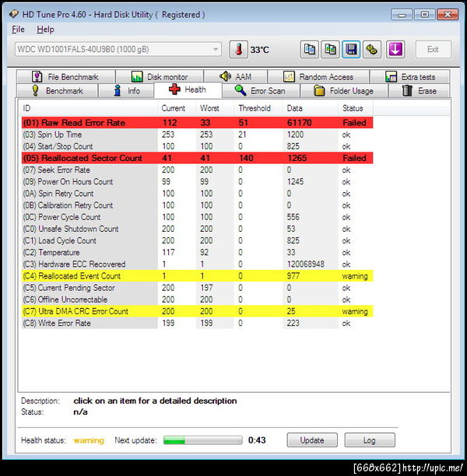Image resolution: width=467 pixels, height=476 pixels.
Task: Sort by the ID column header
Action: 90,108
